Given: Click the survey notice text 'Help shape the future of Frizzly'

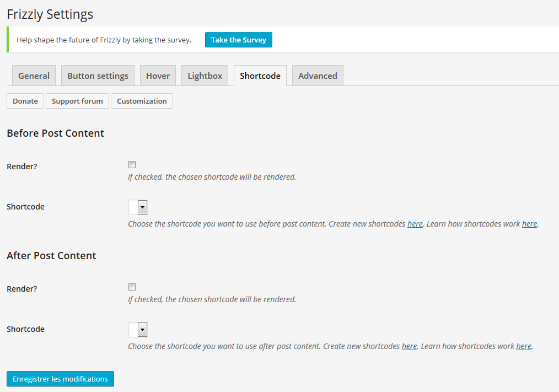Looking at the screenshot, I should tap(69, 40).
